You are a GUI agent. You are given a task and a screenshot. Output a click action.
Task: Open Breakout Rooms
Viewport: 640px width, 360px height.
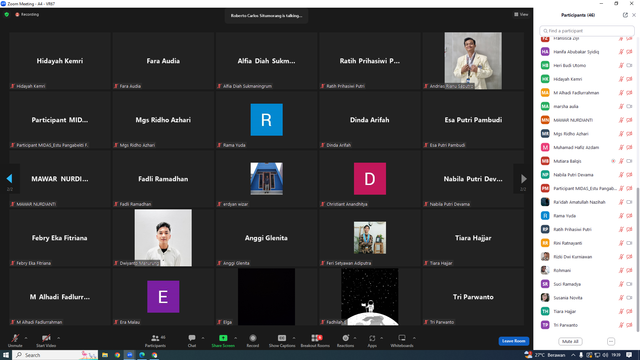(315, 340)
